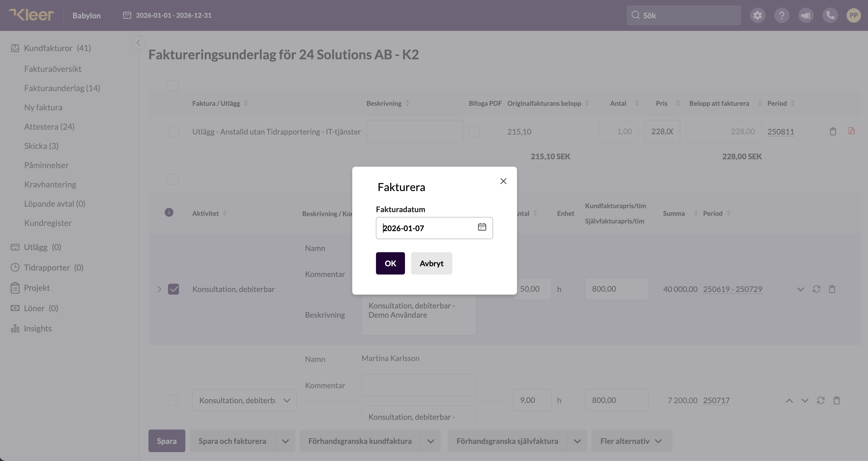Open Utlägg (0) section
The image size is (868, 461).
tap(36, 247)
